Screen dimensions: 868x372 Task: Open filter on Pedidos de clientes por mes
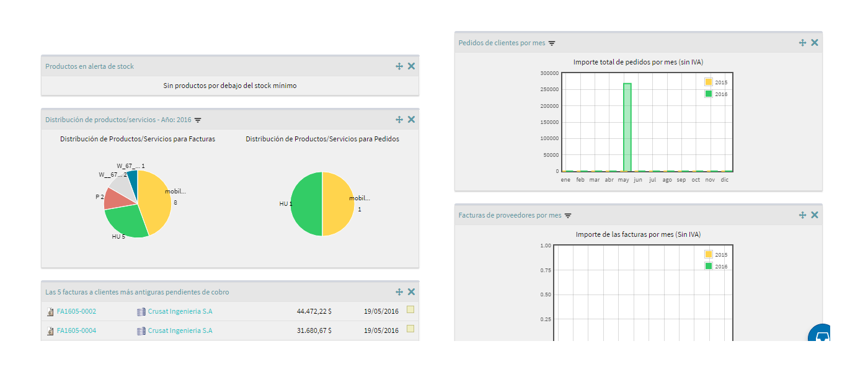coord(552,43)
